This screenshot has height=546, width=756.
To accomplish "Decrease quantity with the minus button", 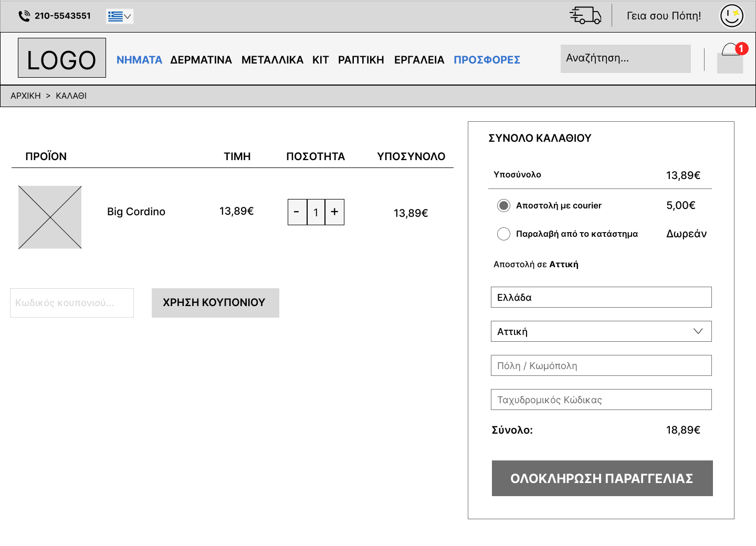I will [297, 212].
